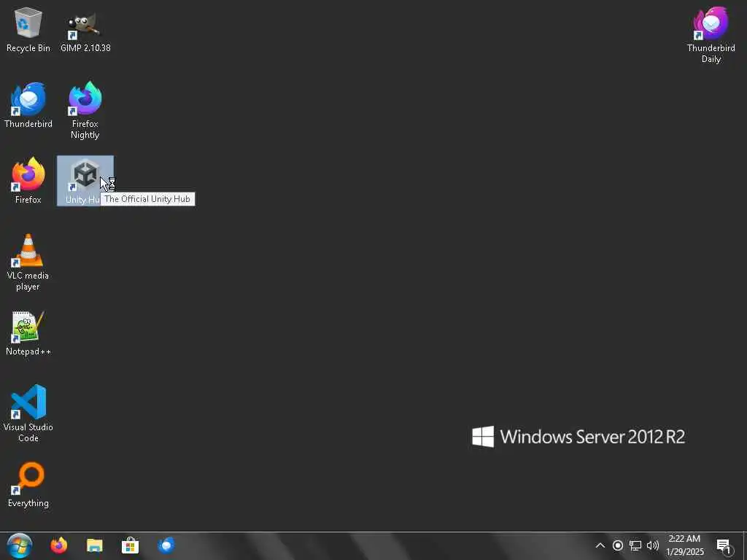Open the Action Center notifications icon

click(724, 546)
